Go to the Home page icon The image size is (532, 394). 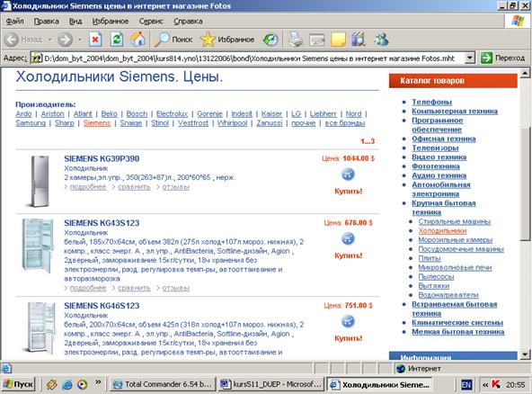(x=137, y=40)
